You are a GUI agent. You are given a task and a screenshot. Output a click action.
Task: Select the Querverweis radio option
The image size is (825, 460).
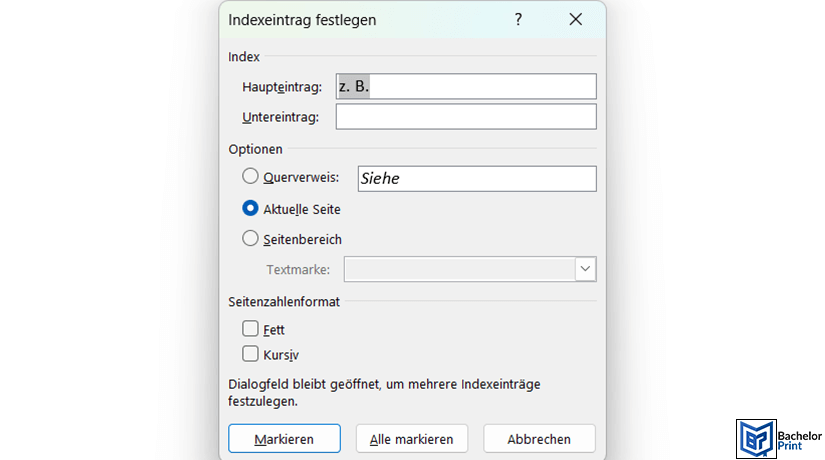coord(250,176)
